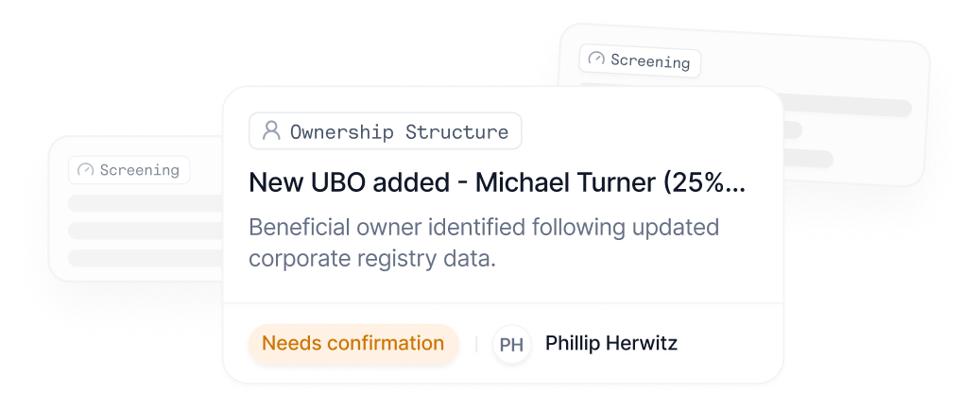980x395 pixels.
Task: Select the right card's Screening label
Action: 650,61
